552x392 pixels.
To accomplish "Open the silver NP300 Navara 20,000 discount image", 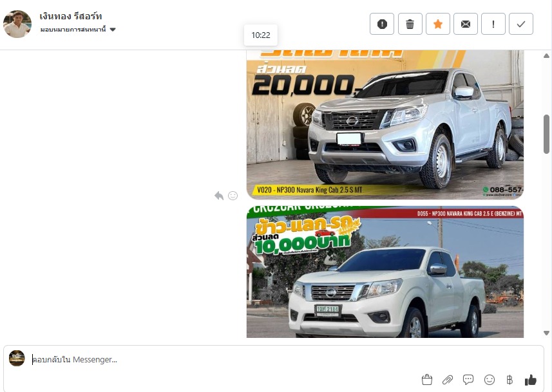I will click(385, 125).
